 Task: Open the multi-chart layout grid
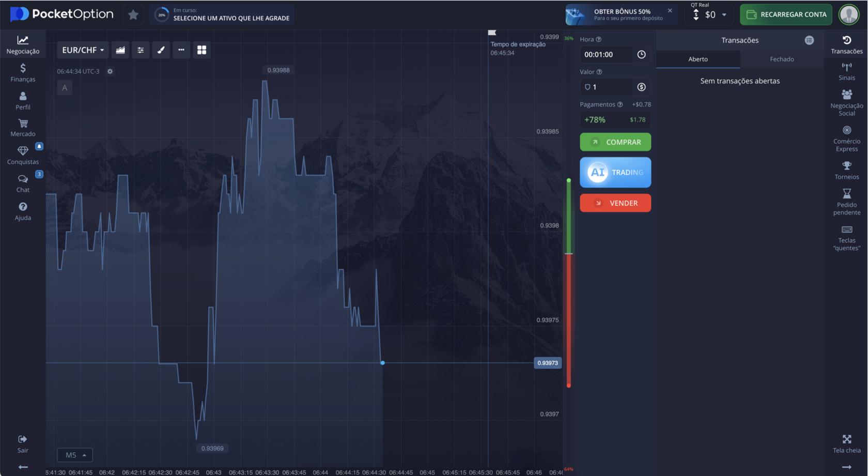pos(202,50)
